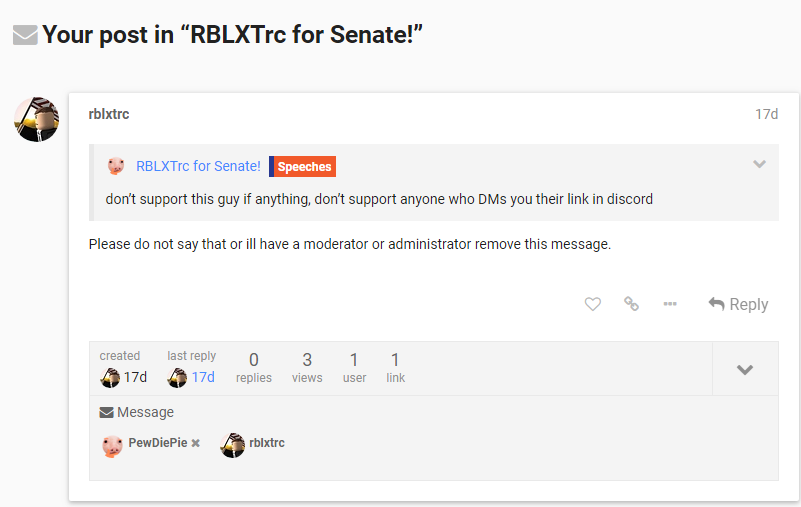Open rblxtrc in the participants list

tap(267, 443)
